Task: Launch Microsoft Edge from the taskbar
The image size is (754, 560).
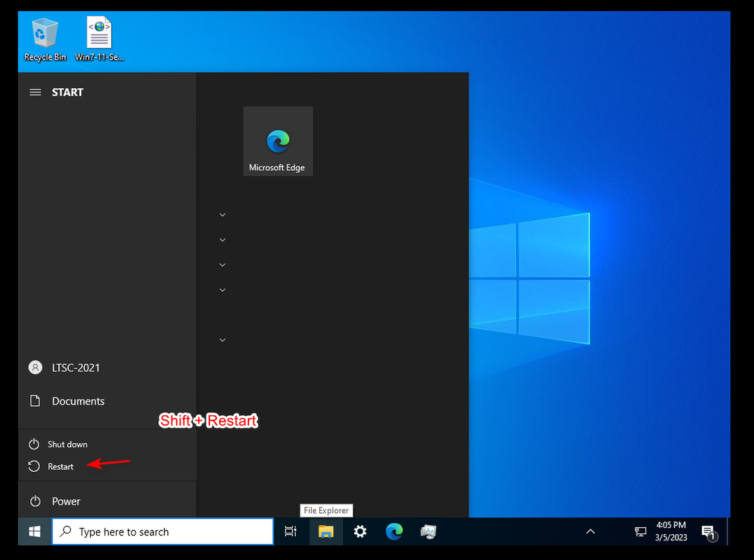Action: point(394,531)
